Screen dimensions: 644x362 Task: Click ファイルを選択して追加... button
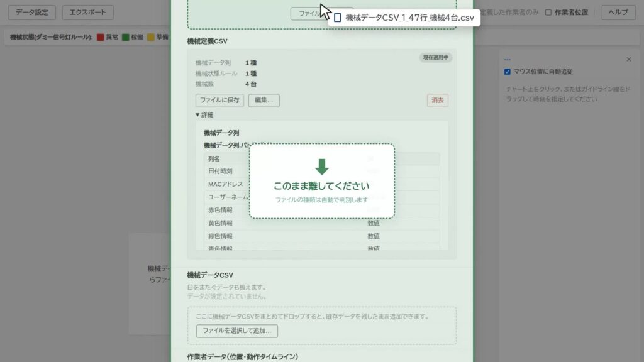click(x=237, y=331)
